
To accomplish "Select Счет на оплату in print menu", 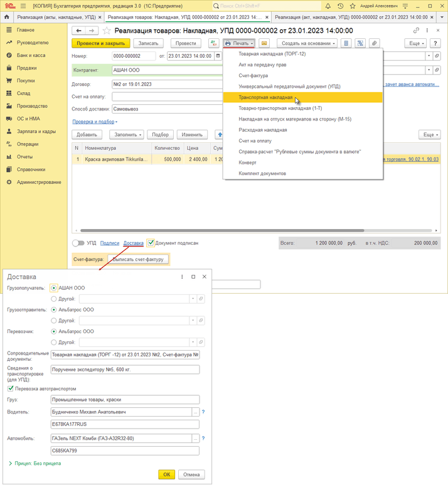I will [x=254, y=141].
